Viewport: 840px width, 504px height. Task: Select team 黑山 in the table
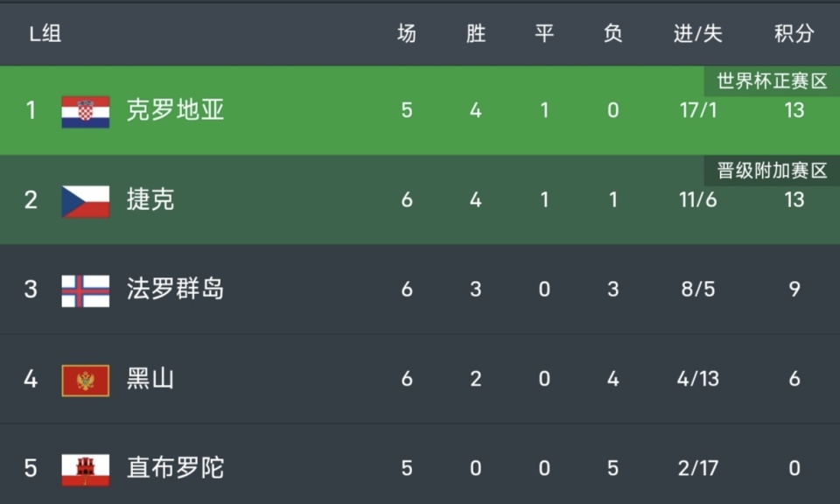[150, 379]
